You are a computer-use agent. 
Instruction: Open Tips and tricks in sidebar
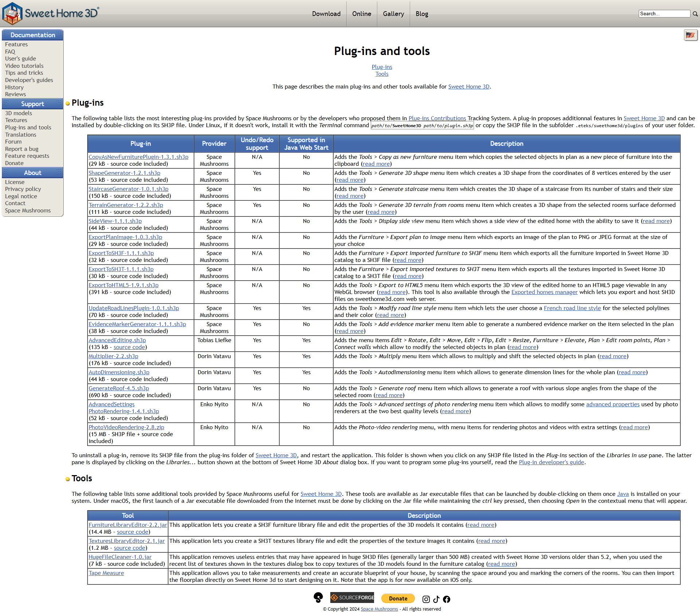[x=24, y=73]
